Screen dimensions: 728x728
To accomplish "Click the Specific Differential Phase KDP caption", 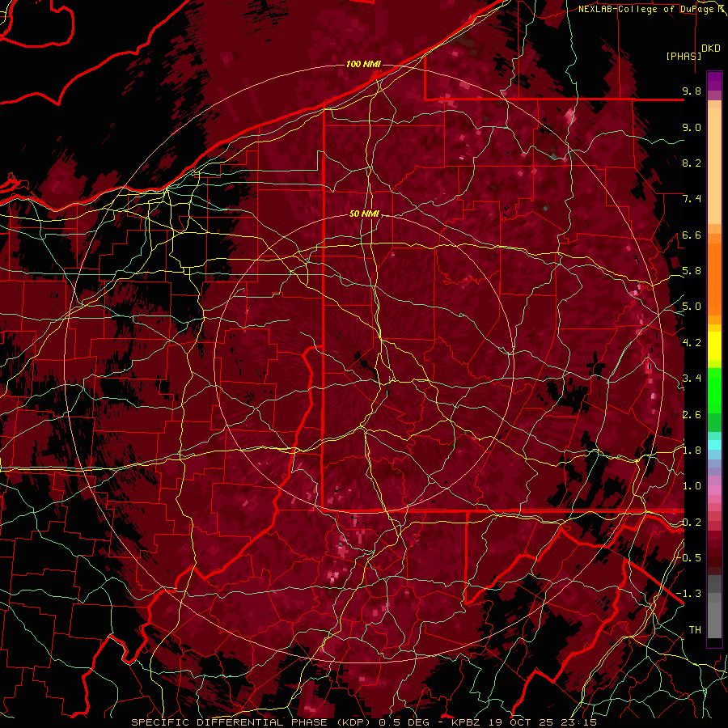I will pos(364,722).
